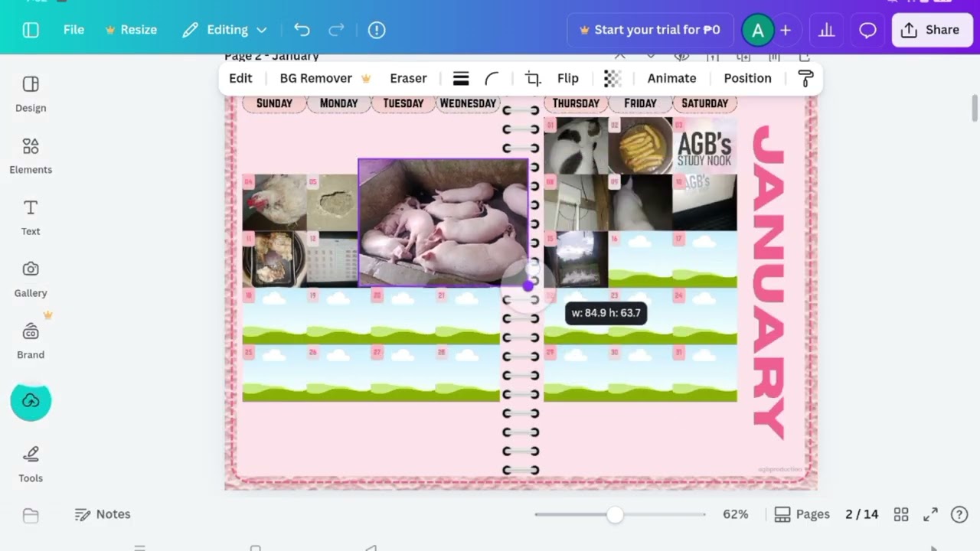The height and width of the screenshot is (551, 980).
Task: Select the piglets photo
Action: (443, 223)
